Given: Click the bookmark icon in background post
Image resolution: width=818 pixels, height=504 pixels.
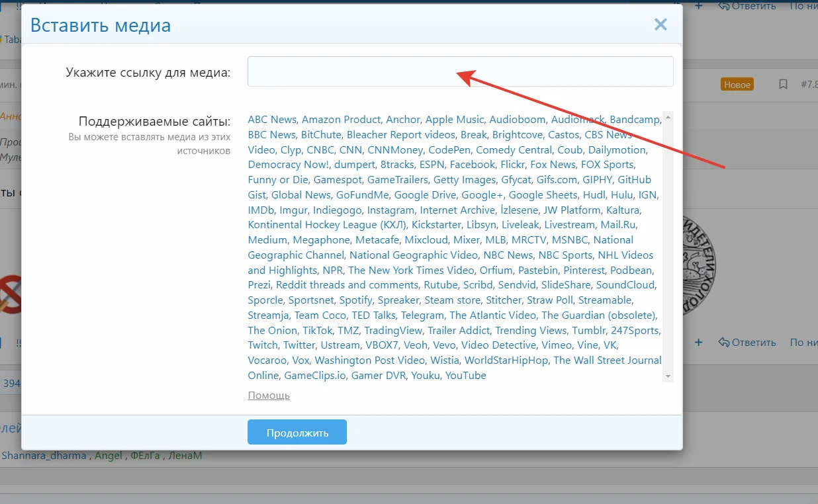Looking at the screenshot, I should tap(783, 85).
